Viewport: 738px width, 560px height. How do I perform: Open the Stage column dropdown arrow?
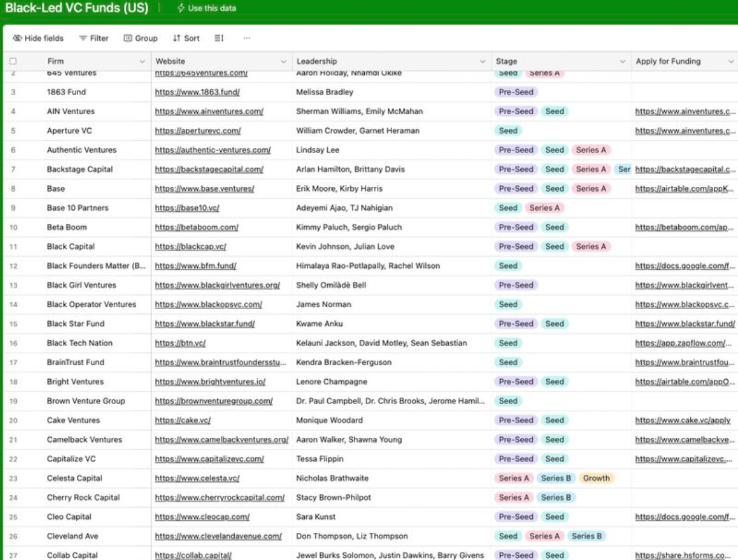pyautogui.click(x=622, y=61)
